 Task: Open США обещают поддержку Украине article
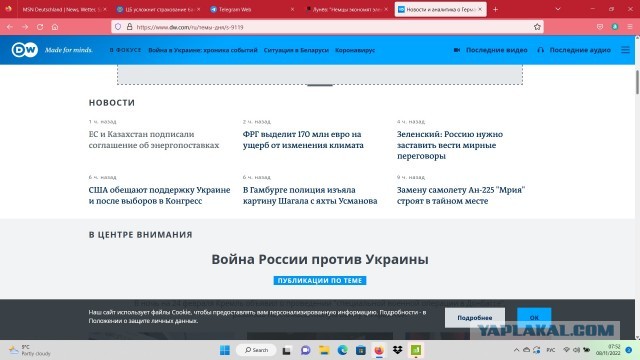point(159,195)
